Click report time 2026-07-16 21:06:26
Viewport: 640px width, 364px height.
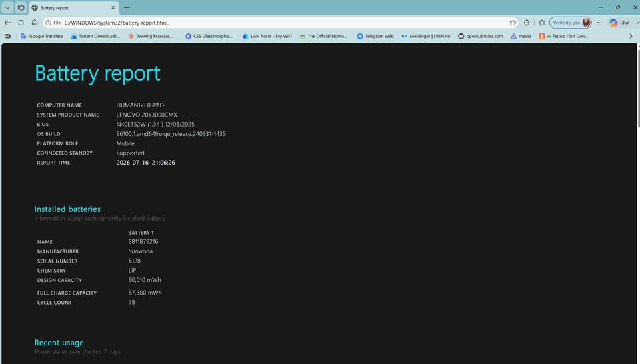click(x=146, y=163)
